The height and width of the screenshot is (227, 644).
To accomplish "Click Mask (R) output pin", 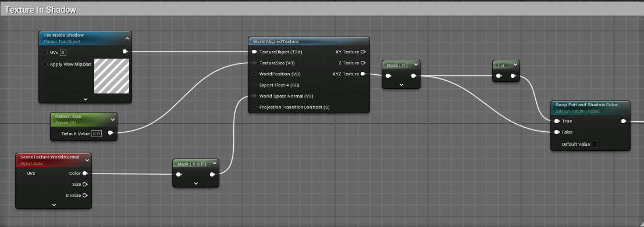I will tap(414, 76).
